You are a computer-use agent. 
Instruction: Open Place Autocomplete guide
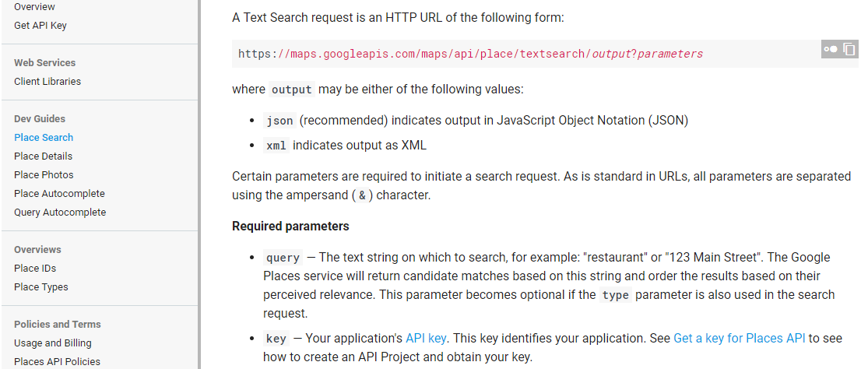(59, 194)
